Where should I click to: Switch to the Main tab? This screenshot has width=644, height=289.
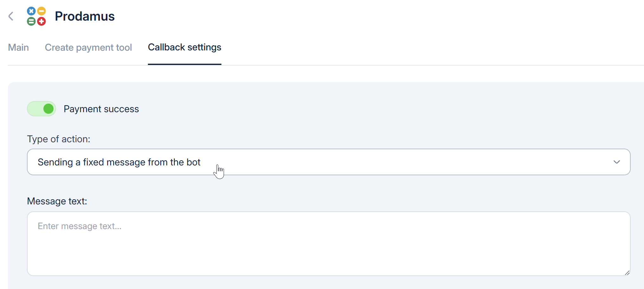[18, 48]
